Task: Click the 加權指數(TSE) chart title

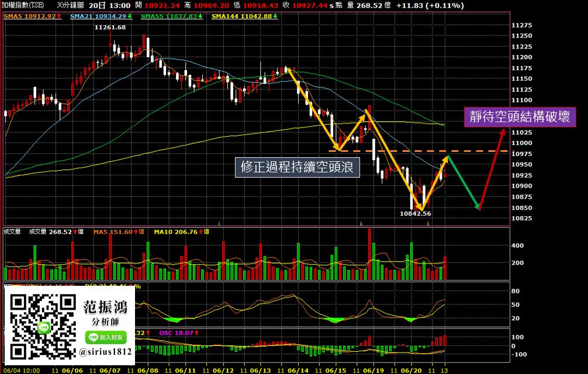Action: click(x=22, y=5)
